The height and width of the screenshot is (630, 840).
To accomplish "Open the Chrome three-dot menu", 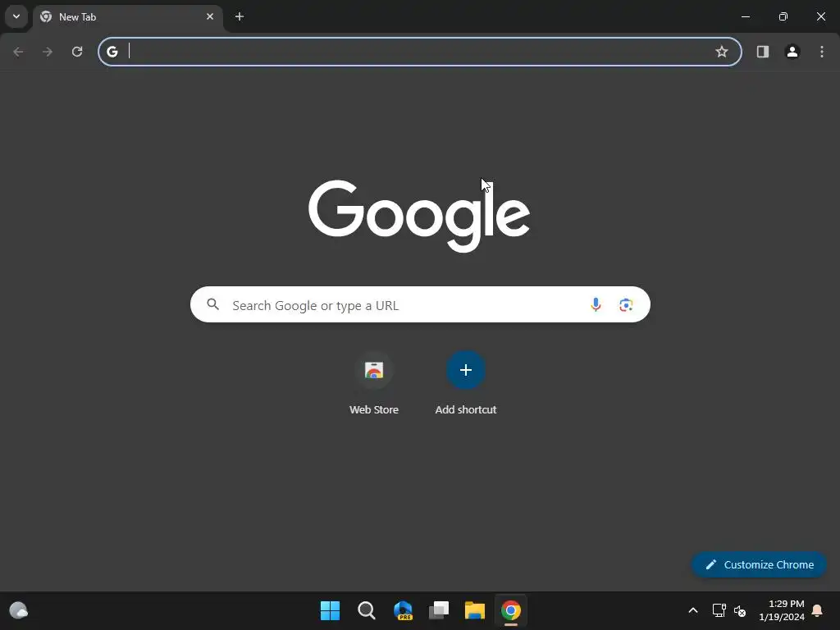I will coord(822,52).
